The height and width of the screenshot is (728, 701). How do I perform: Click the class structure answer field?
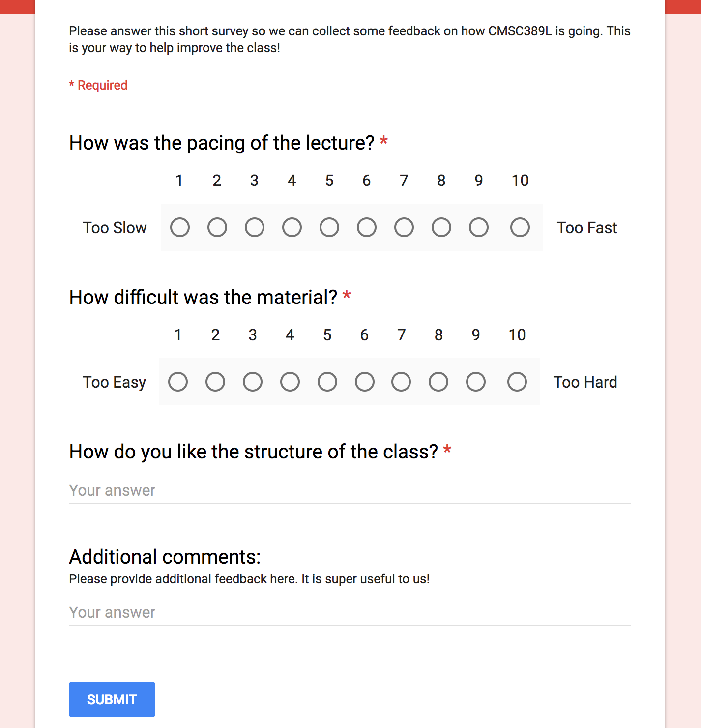tap(350, 491)
